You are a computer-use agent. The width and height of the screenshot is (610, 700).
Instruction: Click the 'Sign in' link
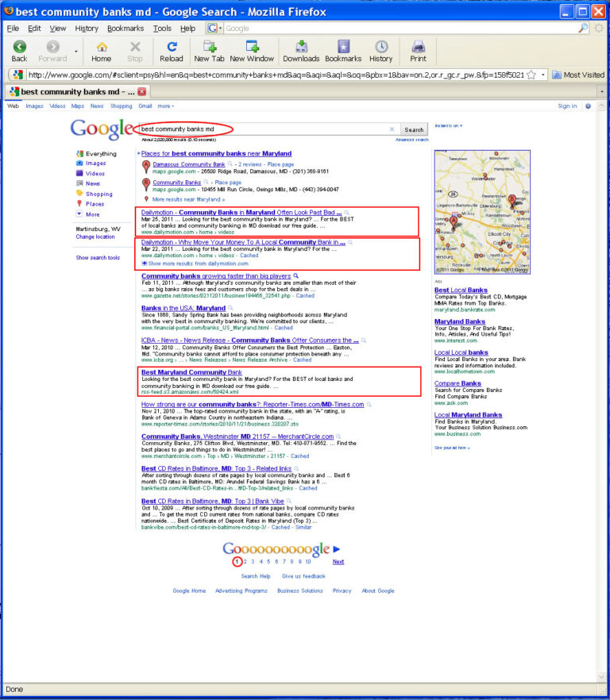[x=567, y=106]
